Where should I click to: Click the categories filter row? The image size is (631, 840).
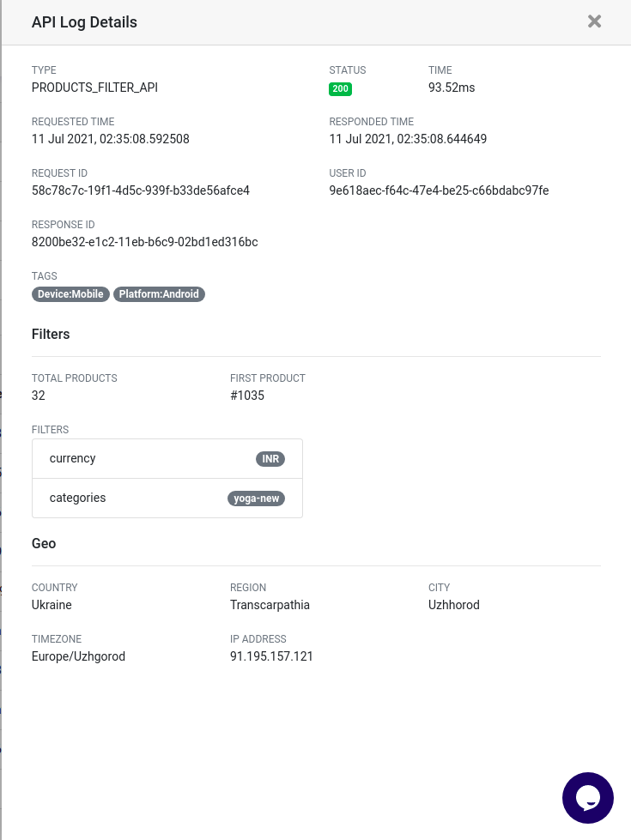pyautogui.click(x=167, y=499)
